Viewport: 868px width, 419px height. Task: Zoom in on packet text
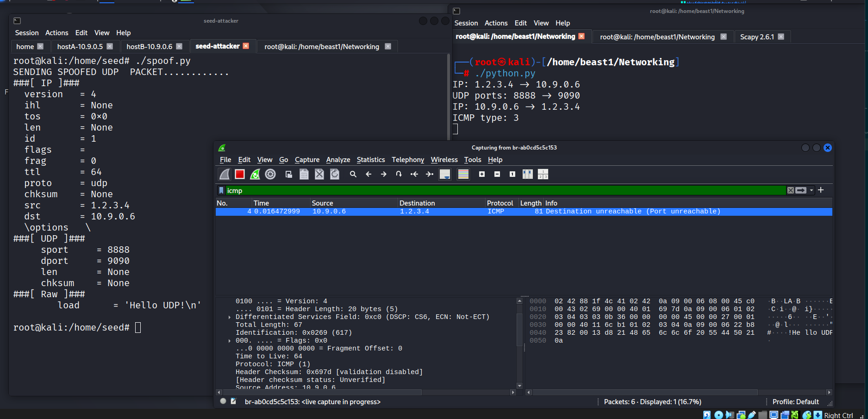point(482,174)
